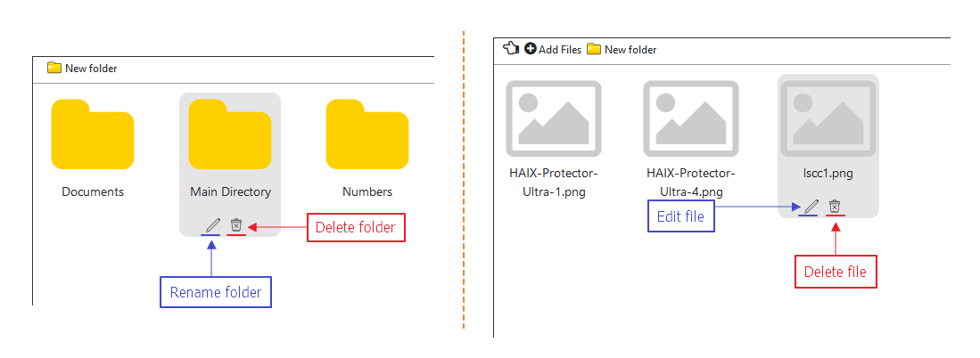Click New folder in right panel toolbar
Viewport: 980px width, 358px height.
pos(622,49)
